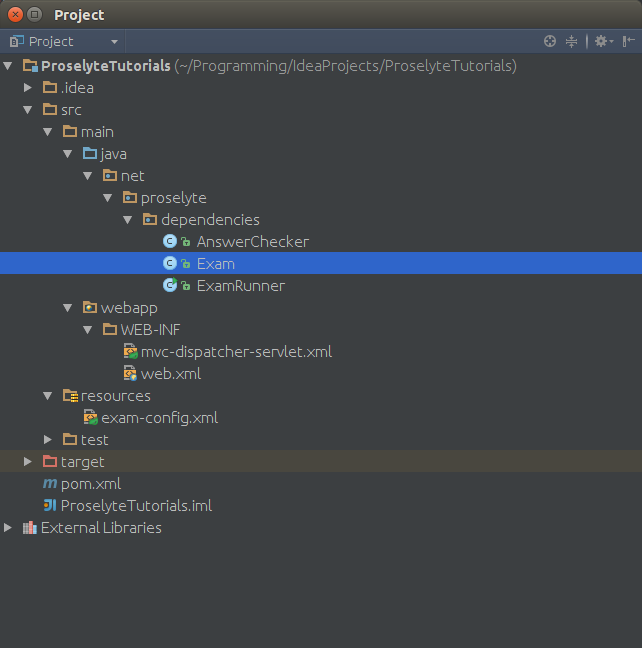Expand the target folder
The height and width of the screenshot is (648, 642).
[28, 462]
